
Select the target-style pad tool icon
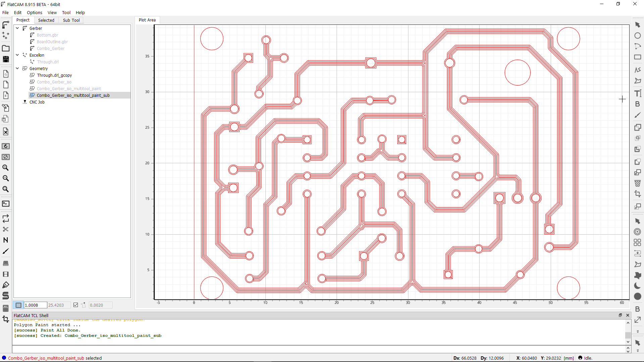(638, 232)
